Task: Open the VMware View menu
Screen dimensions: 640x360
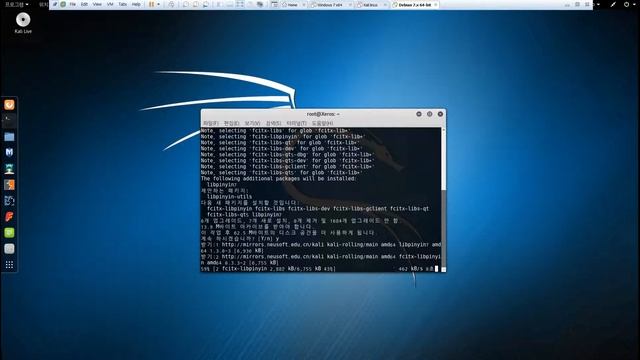Action: [97, 4]
